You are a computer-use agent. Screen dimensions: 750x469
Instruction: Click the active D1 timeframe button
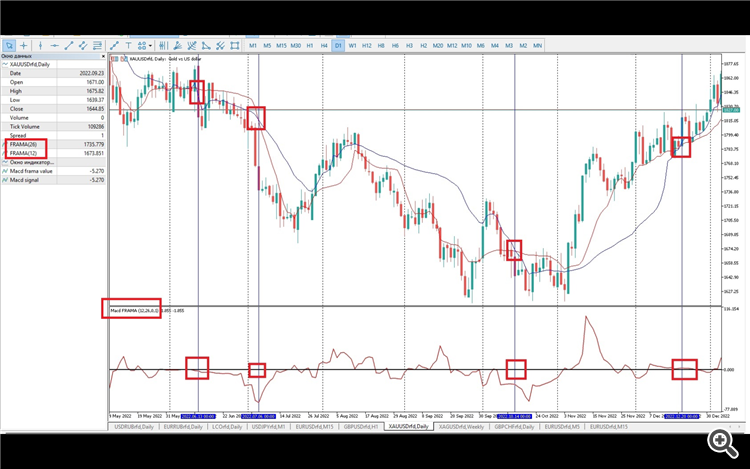pyautogui.click(x=338, y=45)
